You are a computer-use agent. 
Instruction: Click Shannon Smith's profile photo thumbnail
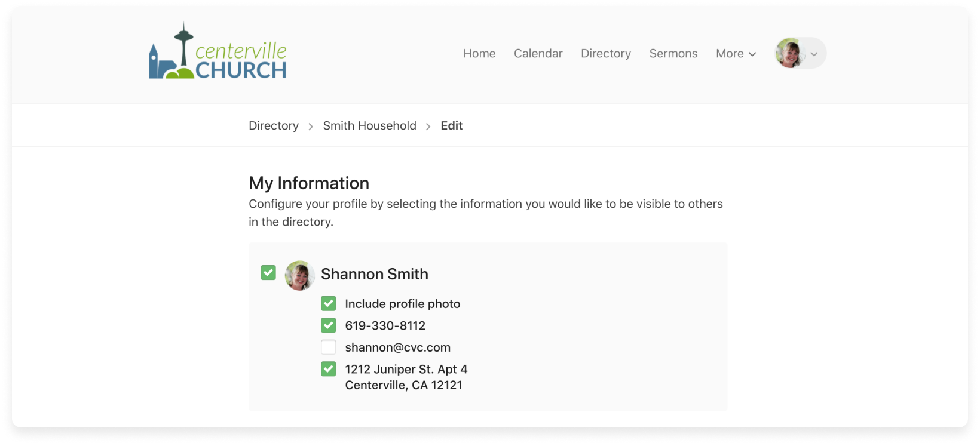click(299, 275)
